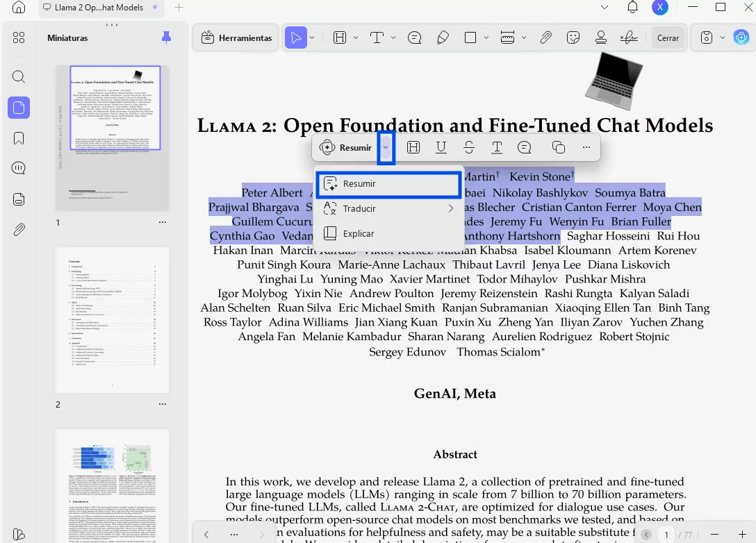Select the signature tool

pyautogui.click(x=629, y=37)
